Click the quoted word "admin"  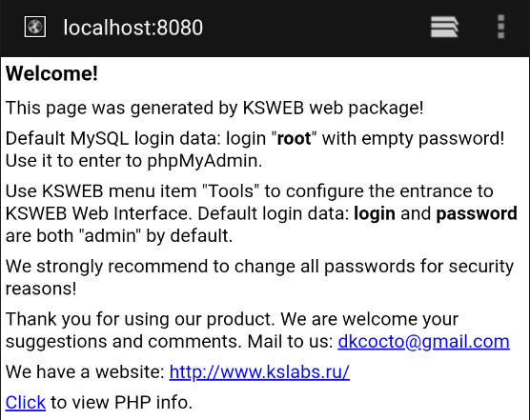(x=110, y=235)
